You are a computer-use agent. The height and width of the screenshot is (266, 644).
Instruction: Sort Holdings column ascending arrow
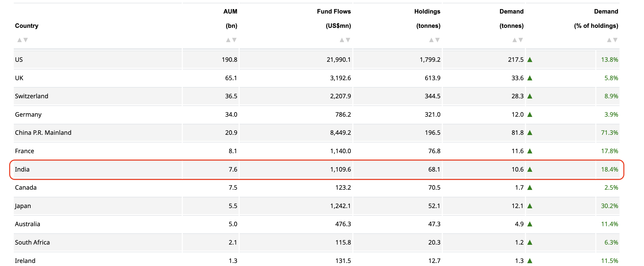(x=431, y=40)
